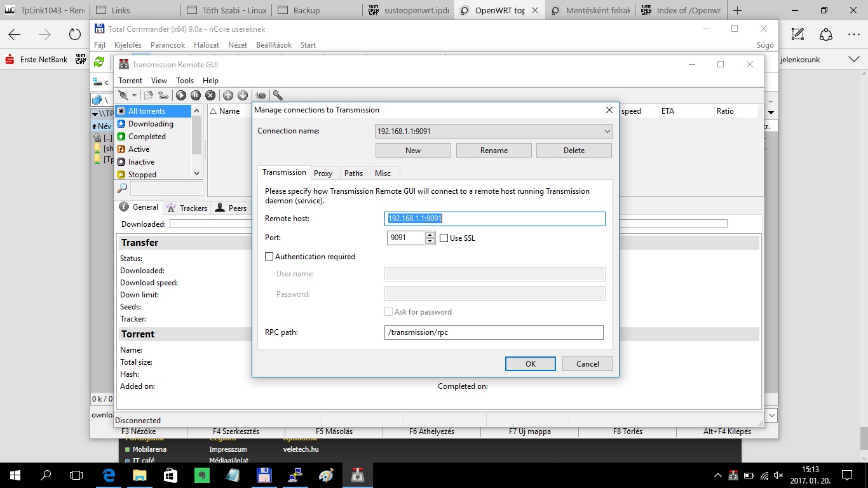Open the Tools menu
The width and height of the screenshot is (868, 488).
(185, 81)
